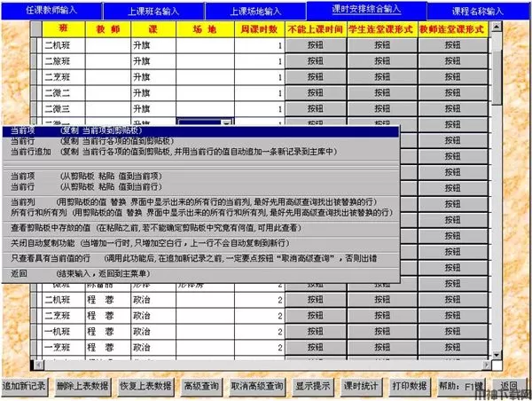This screenshot has width=532, height=401.
Task: Select the 二微二 class cell
Action: tap(64, 93)
